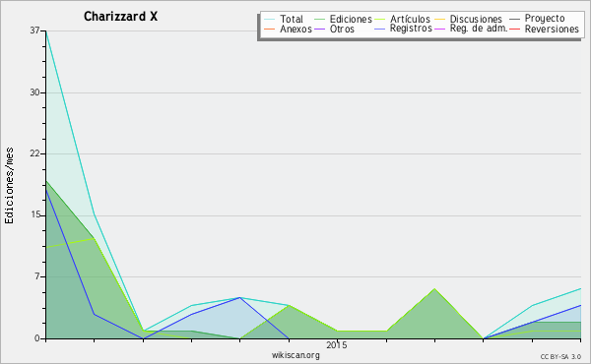Click the chart title 'Charizzard X'
The width and height of the screenshot is (591, 364).
(x=120, y=17)
